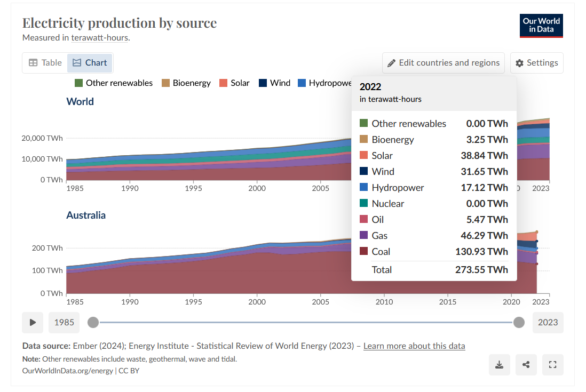Follow the Learn more about this data link
Screen dimensions: 586x392
(x=414, y=346)
